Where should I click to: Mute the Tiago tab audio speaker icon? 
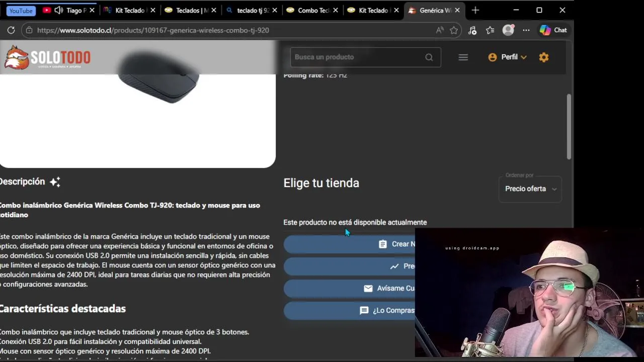click(59, 10)
